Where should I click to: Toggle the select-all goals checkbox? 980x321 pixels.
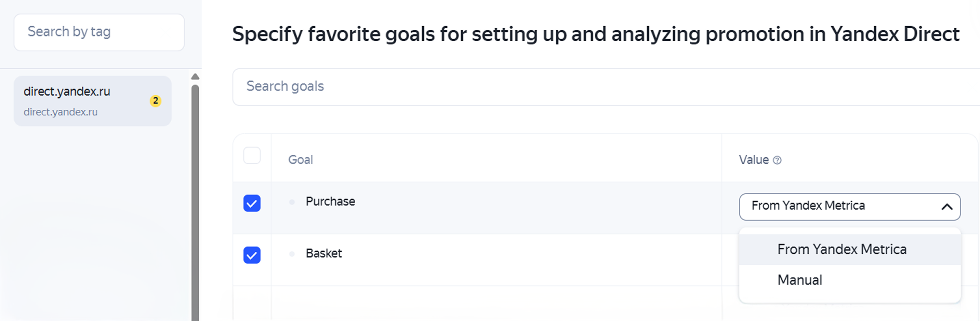pyautogui.click(x=252, y=155)
